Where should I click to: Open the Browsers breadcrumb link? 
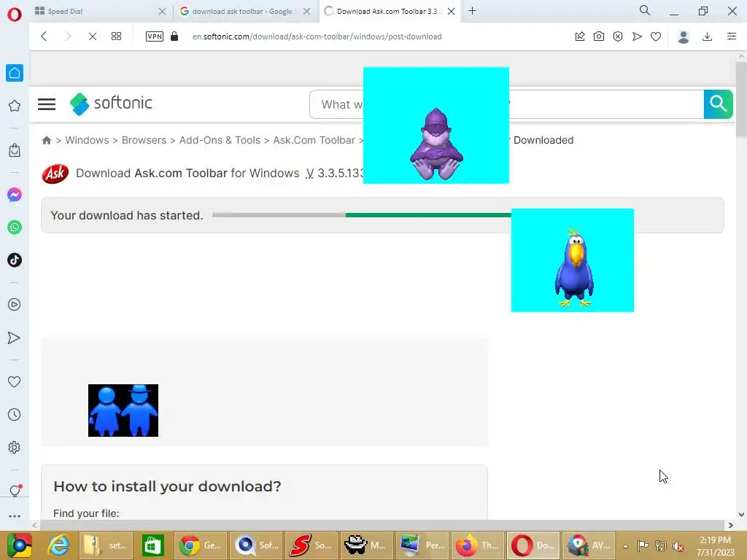[144, 140]
